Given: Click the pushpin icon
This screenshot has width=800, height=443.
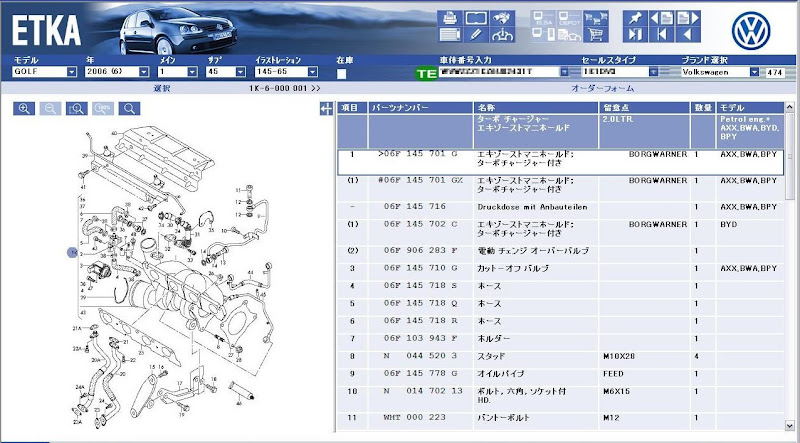Looking at the screenshot, I should coord(635,18).
